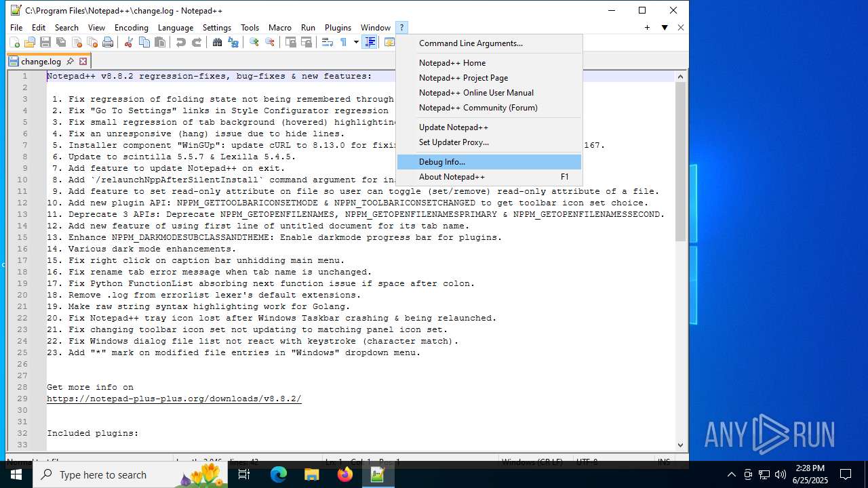Open the File menu

(x=16, y=28)
